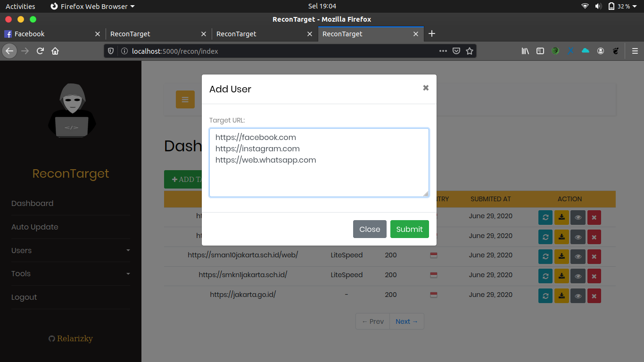Show sidebars toolbar icon
This screenshot has height=362, width=644.
[540, 51]
